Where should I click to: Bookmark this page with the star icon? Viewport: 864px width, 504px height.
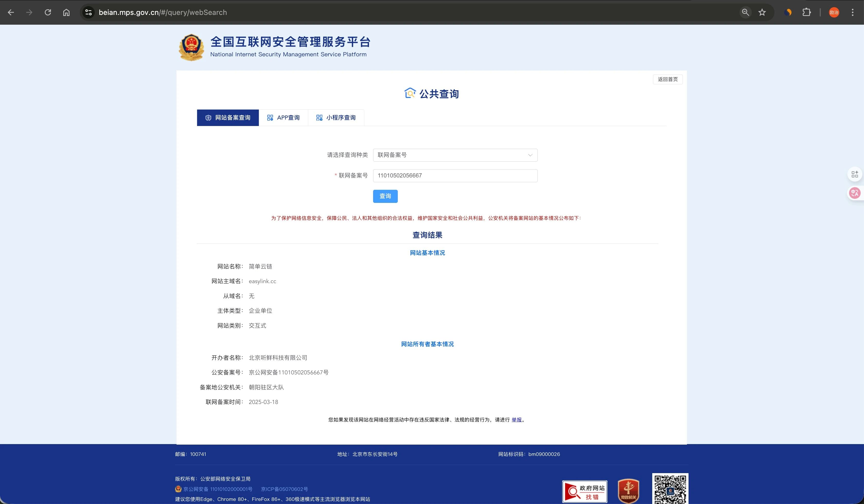click(762, 12)
